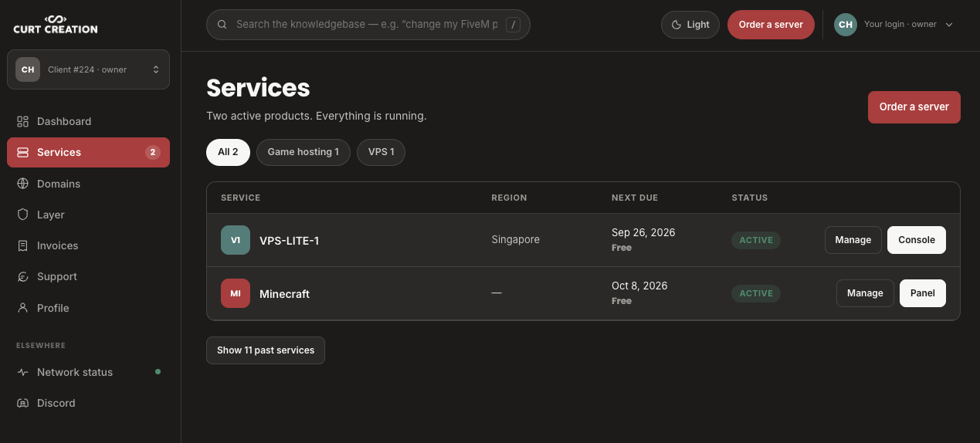
Task: Go to Domains page
Action: pos(88,184)
